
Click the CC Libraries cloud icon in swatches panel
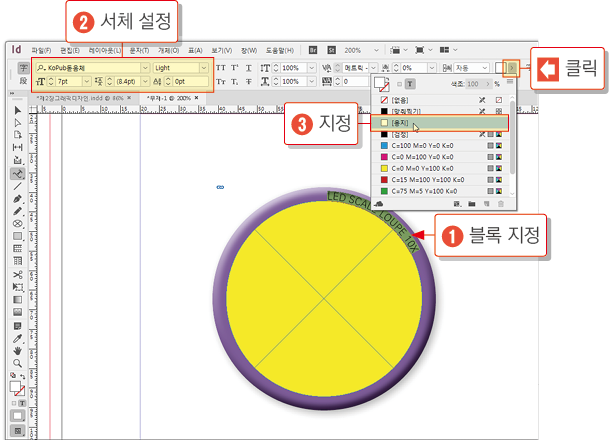379,203
